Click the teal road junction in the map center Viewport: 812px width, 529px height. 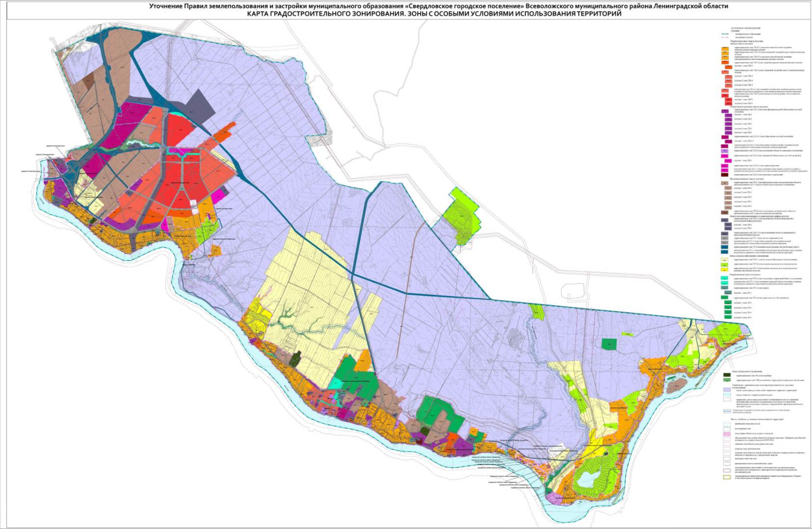(x=353, y=275)
